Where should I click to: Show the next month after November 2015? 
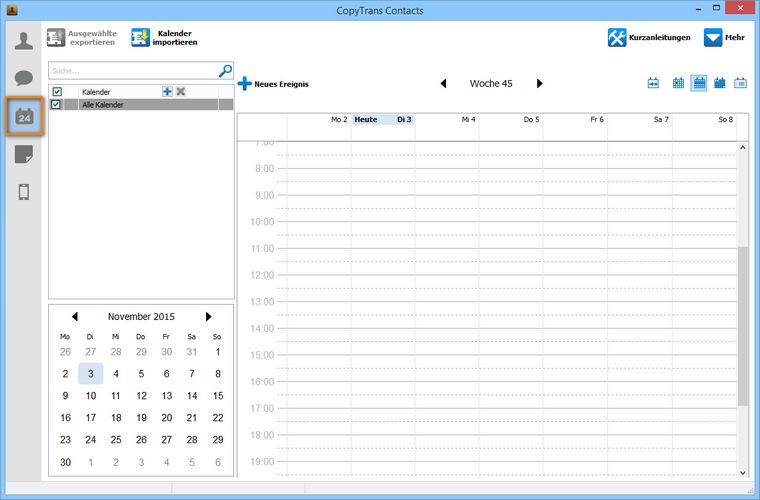208,316
